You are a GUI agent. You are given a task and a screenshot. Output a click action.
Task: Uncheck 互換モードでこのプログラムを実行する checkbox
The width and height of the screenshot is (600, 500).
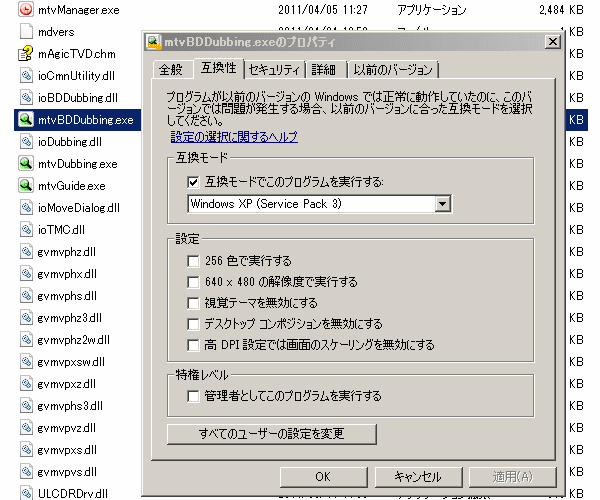(x=193, y=183)
